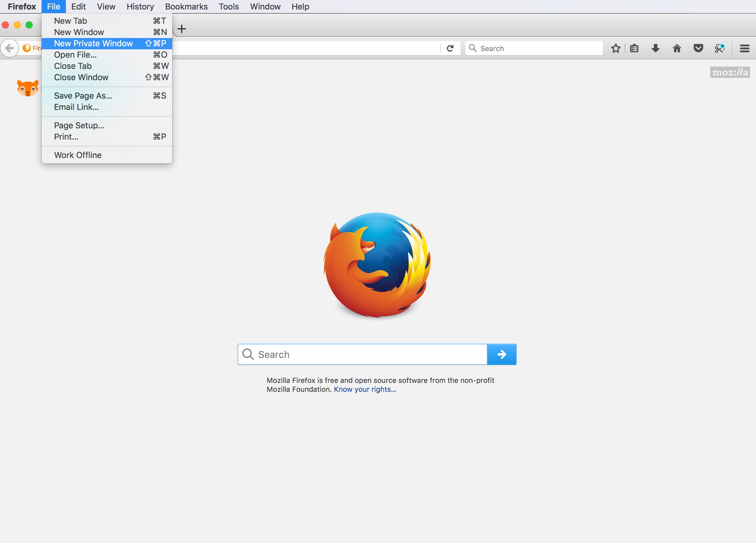
Task: Toggle Work Offline in File menu
Action: (107, 155)
